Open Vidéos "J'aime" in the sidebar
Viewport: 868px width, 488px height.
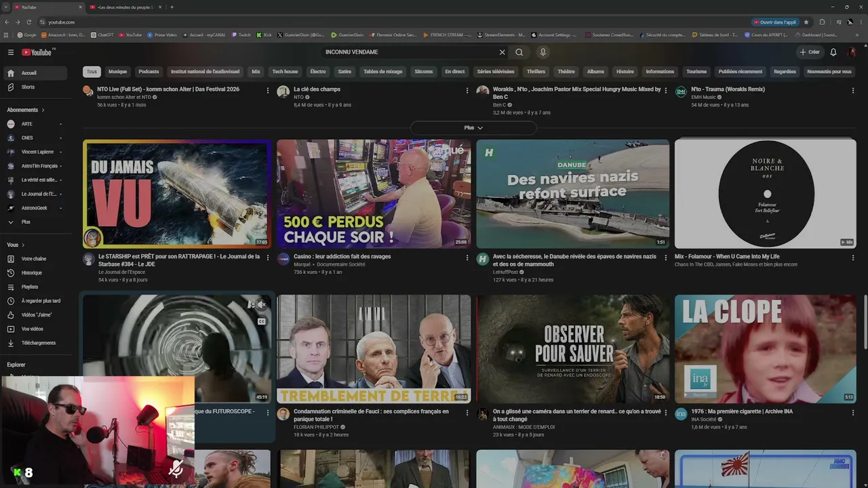pos(35,314)
